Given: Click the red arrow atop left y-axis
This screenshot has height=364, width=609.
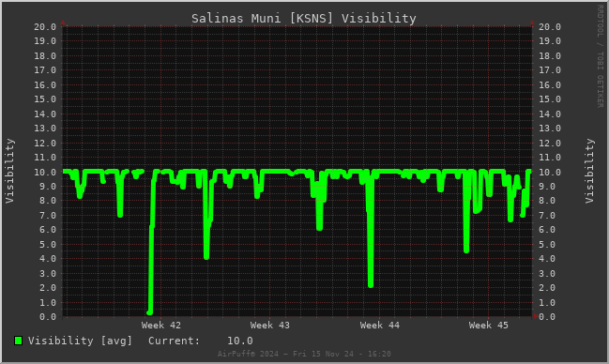Looking at the screenshot, I should (63, 23).
